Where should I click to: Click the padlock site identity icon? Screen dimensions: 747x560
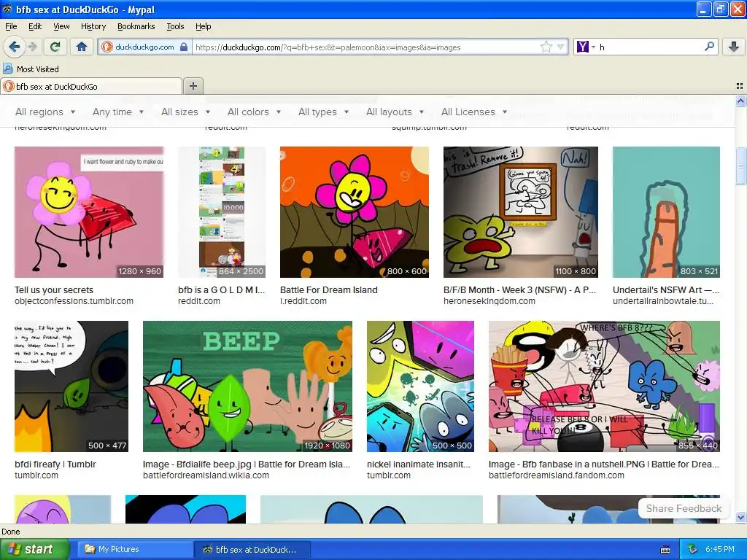coord(183,47)
